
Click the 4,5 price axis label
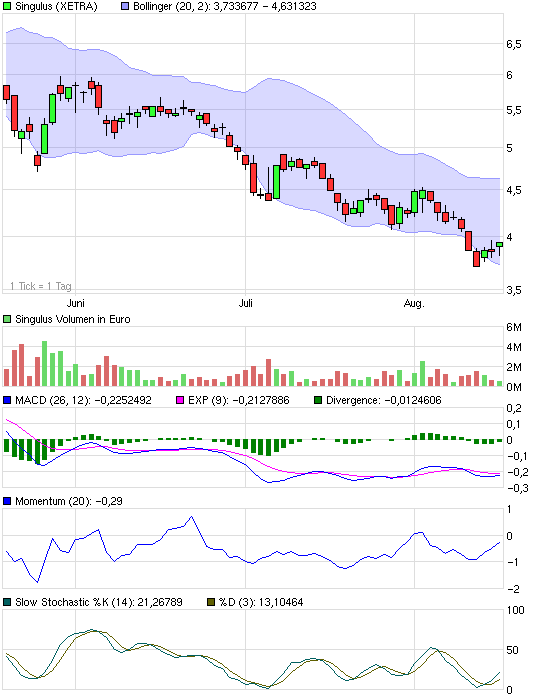(513, 191)
